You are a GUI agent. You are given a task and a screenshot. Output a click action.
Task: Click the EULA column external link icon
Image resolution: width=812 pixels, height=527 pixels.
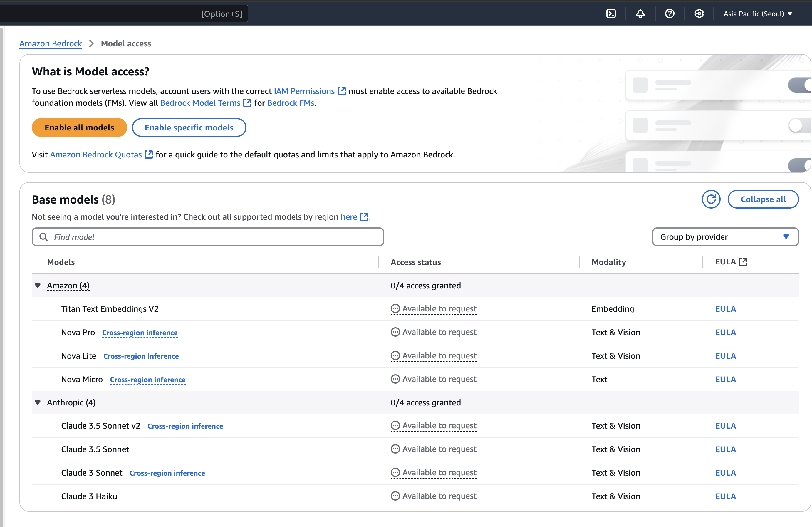(x=743, y=262)
